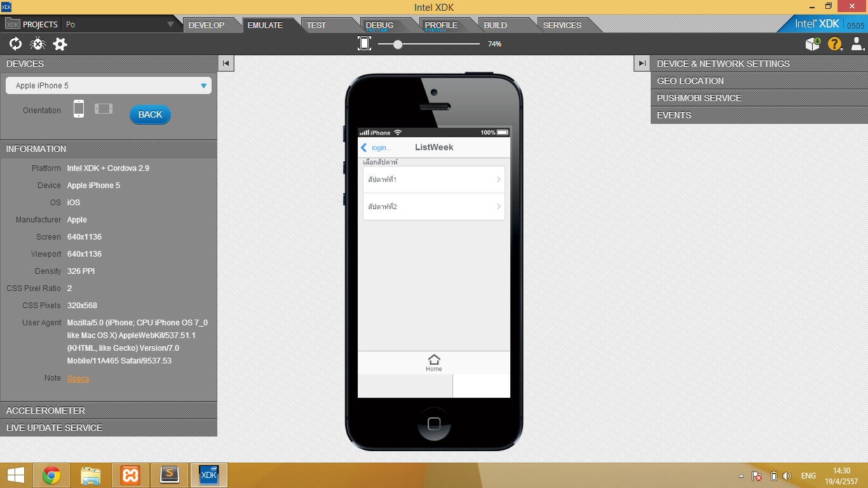This screenshot has height=488, width=868.
Task: Open the PROFILE preview tab
Action: click(x=441, y=25)
